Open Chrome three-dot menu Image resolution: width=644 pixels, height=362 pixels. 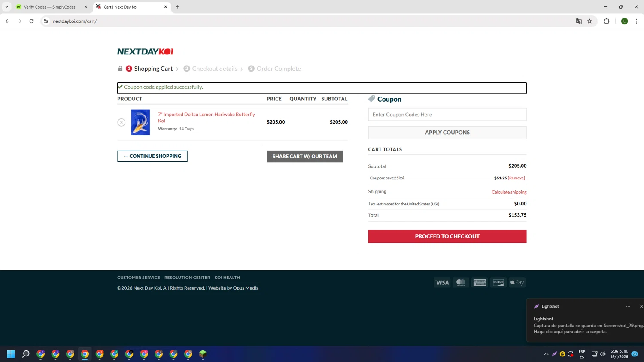[x=637, y=21]
